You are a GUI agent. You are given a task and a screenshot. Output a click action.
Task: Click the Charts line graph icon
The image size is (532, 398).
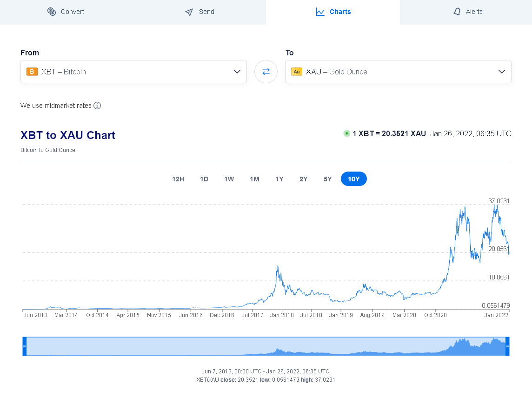[x=320, y=12]
